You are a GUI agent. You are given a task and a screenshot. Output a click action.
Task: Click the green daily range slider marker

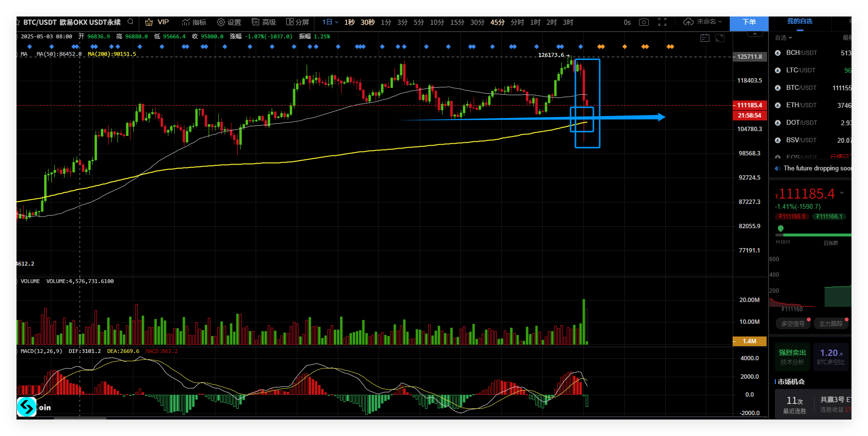click(x=781, y=229)
